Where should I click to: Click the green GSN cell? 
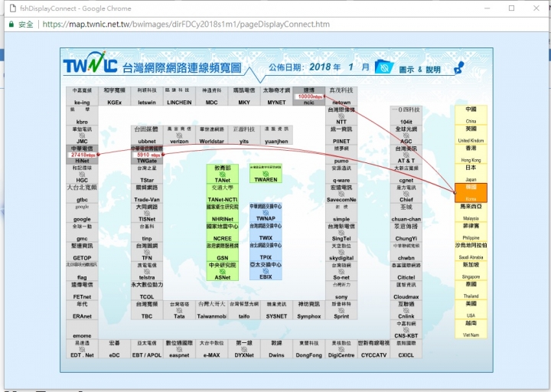point(223,252)
